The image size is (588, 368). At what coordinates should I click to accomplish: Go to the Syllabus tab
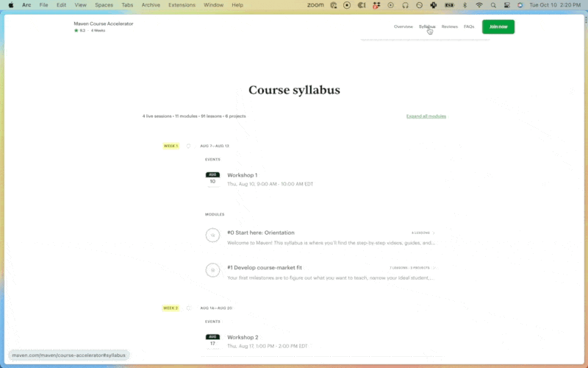click(427, 26)
